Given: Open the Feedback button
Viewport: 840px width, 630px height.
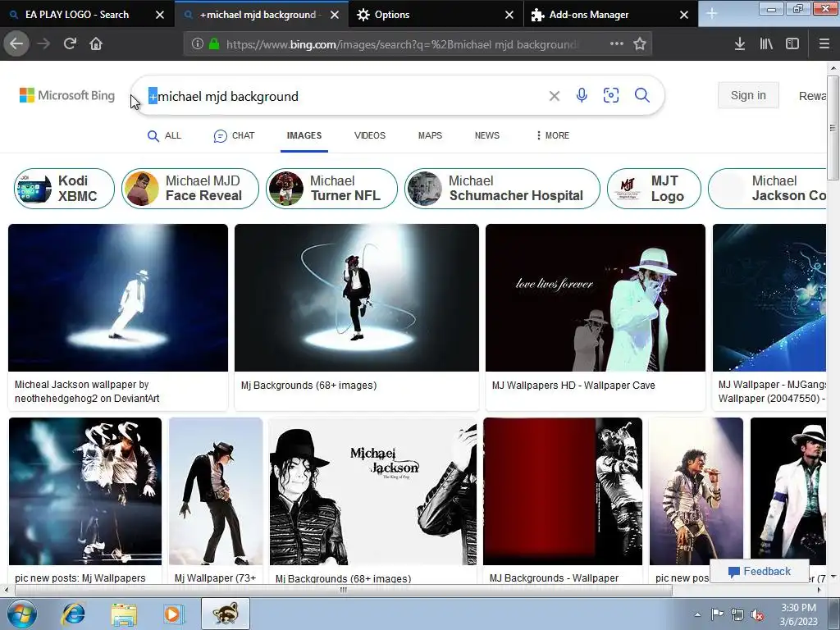Looking at the screenshot, I should [x=759, y=571].
